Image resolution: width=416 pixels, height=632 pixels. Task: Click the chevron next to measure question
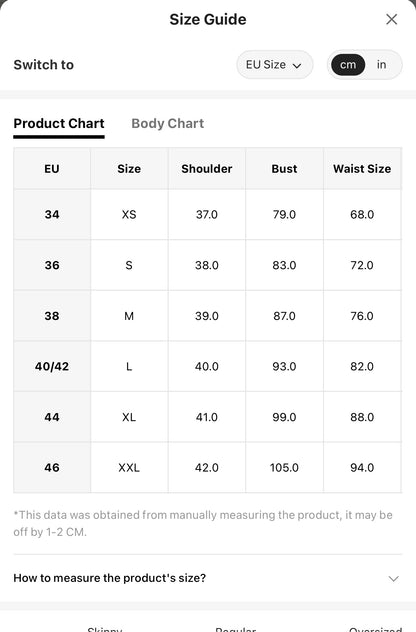[393, 579]
